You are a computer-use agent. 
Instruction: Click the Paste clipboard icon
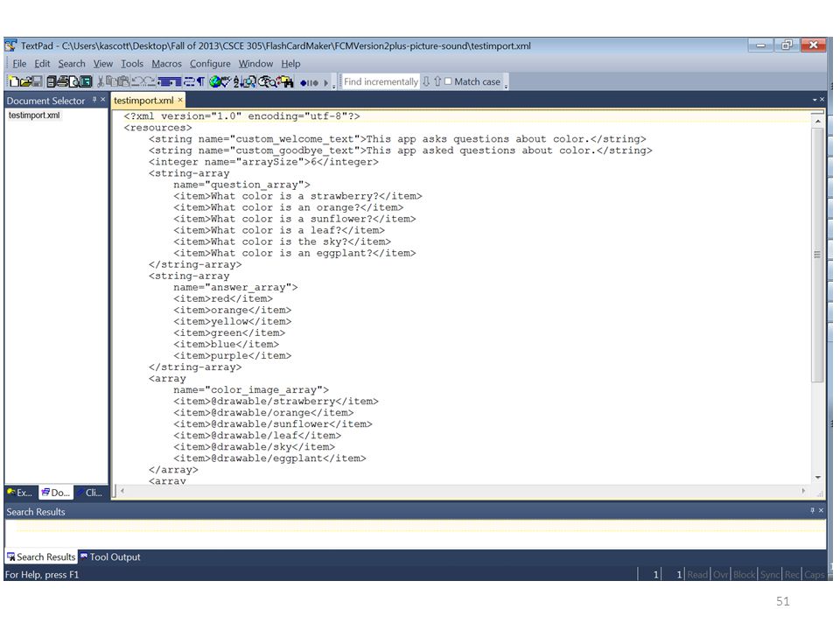pos(123,81)
